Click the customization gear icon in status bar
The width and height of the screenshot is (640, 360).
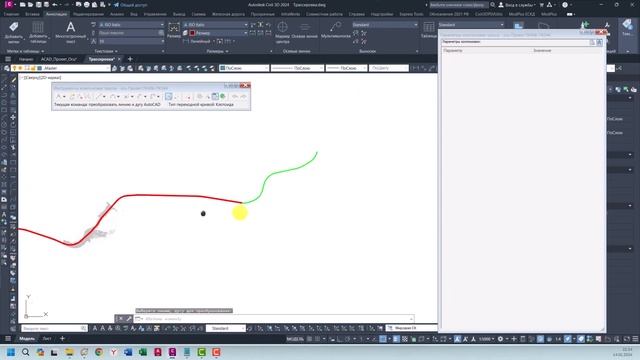pyautogui.click(x=500, y=339)
